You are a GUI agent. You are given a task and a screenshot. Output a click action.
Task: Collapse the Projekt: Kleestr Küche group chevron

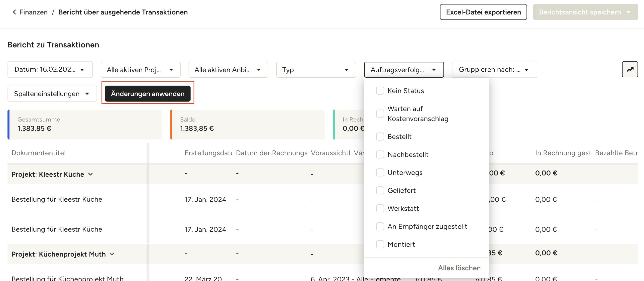[91, 174]
